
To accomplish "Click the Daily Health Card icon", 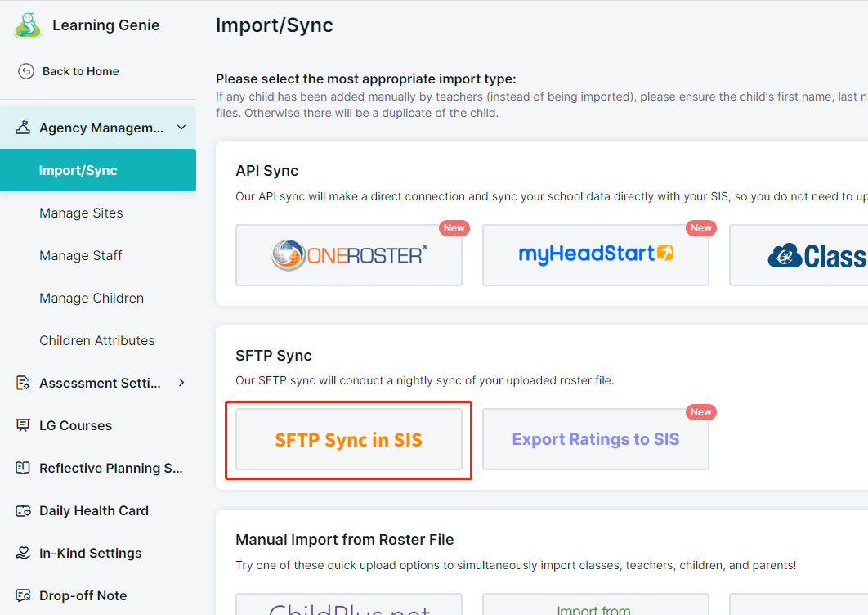I will 23,511.
